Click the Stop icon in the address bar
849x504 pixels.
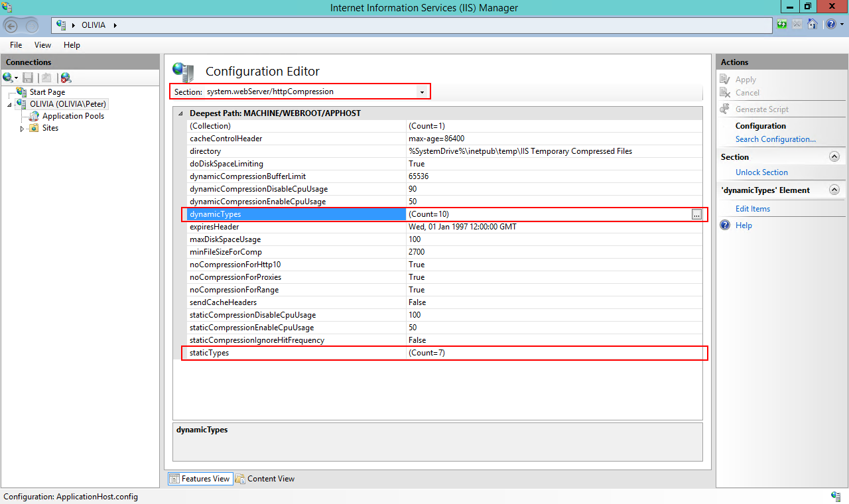tap(797, 25)
